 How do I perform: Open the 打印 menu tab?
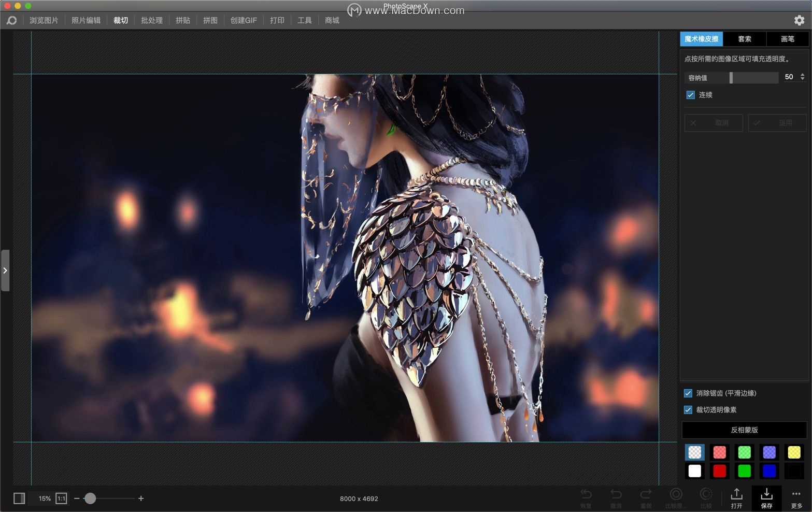277,20
